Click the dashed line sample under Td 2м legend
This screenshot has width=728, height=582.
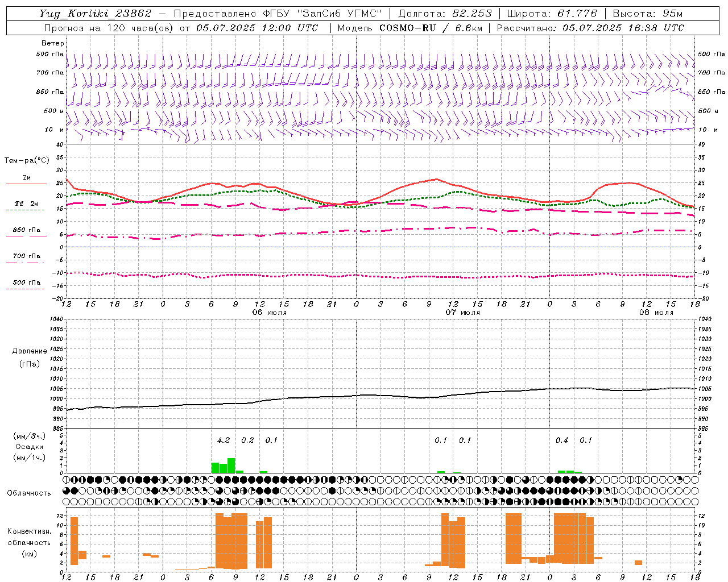click(25, 210)
